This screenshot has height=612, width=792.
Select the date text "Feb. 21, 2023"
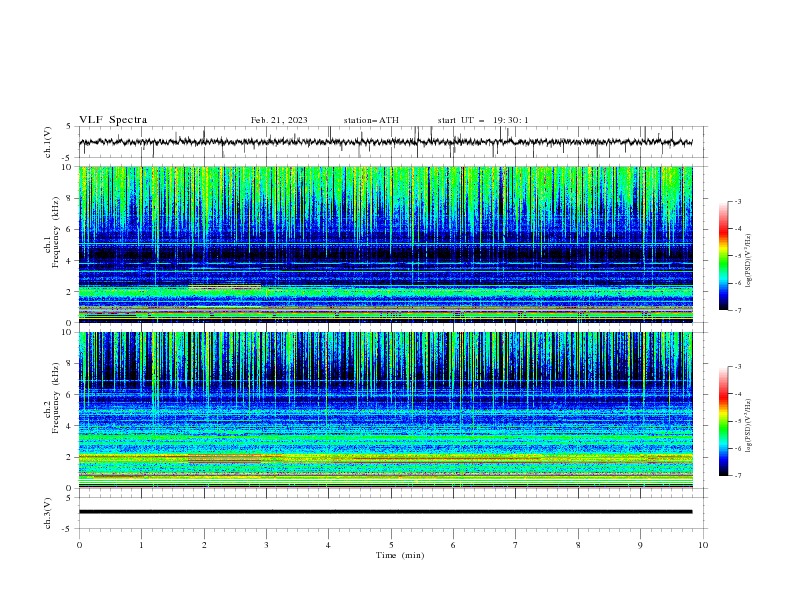(x=279, y=120)
